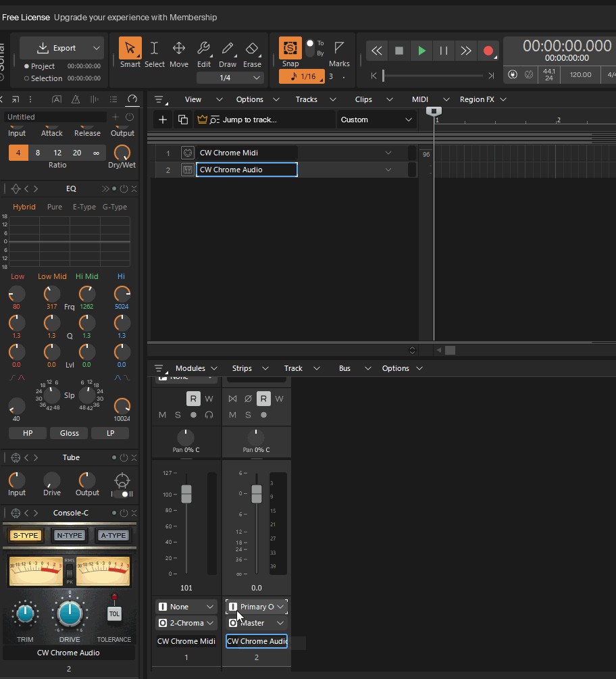
Task: Select the Selection export range radio
Action: [x=26, y=78]
